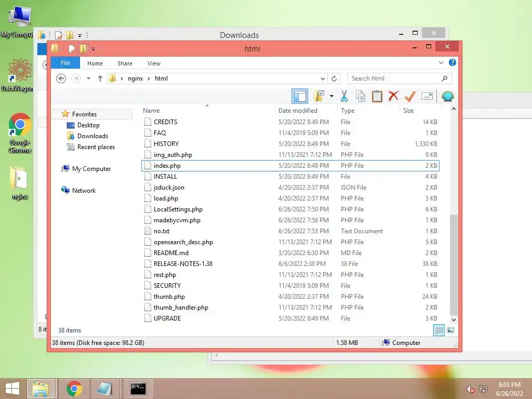Select the index.php file

tap(290, 166)
